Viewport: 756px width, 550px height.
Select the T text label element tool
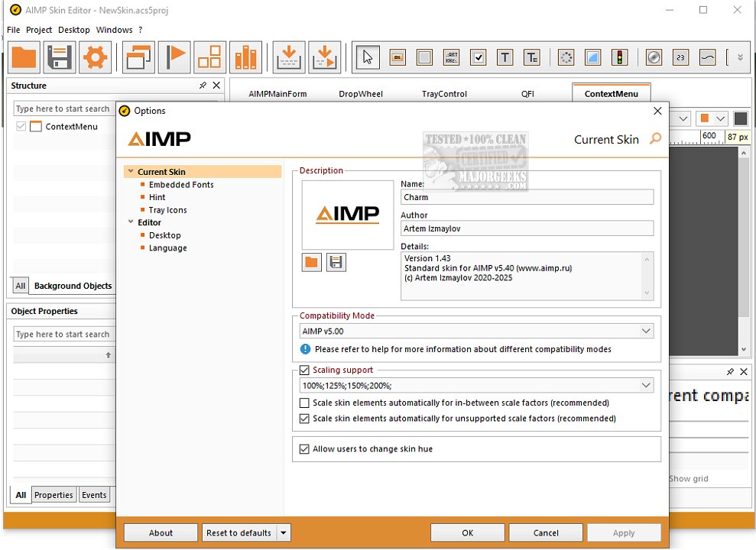(505, 58)
